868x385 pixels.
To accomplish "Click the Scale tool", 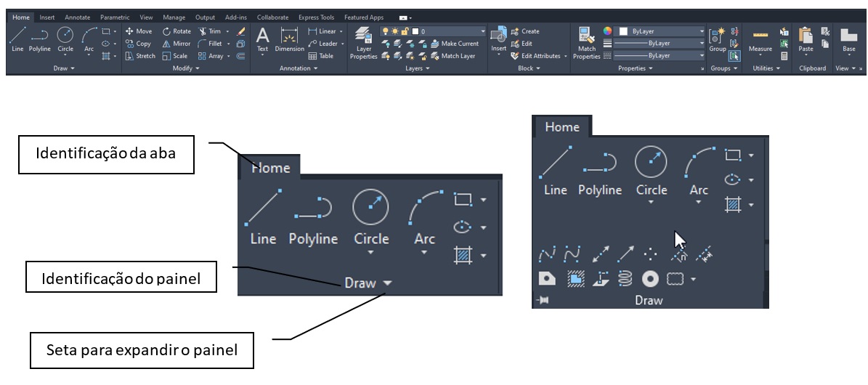I will pyautogui.click(x=174, y=56).
